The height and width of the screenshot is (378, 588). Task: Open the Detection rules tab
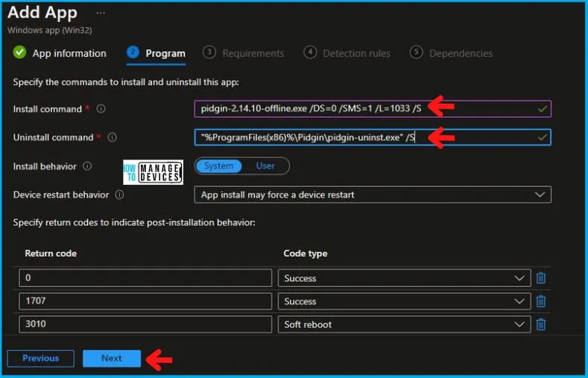357,53
